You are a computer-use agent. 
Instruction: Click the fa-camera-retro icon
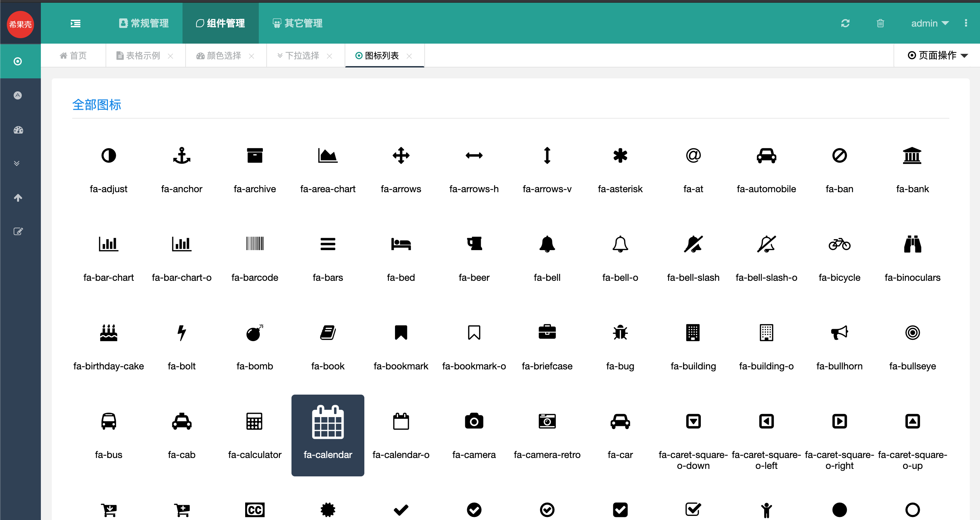point(547,422)
